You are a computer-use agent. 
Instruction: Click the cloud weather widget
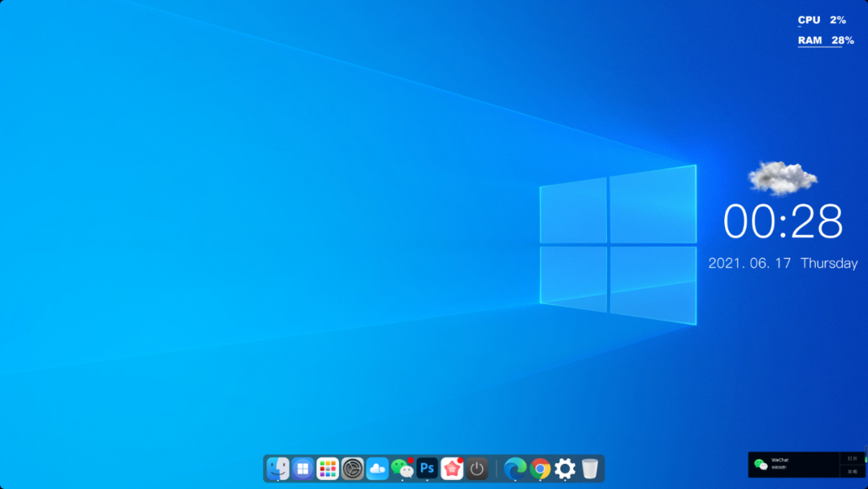(x=782, y=178)
